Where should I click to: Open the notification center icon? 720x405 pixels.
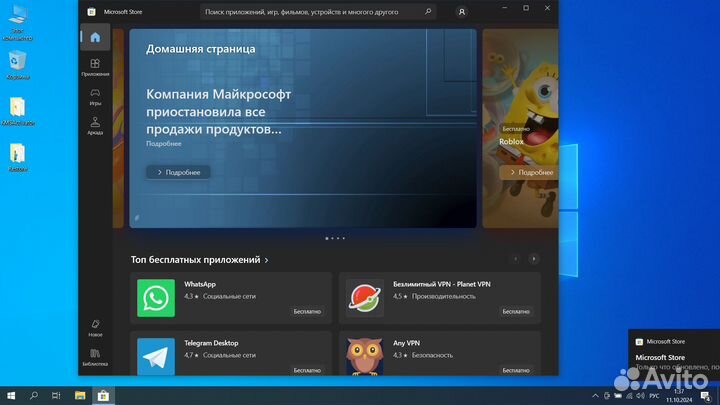[x=706, y=396]
